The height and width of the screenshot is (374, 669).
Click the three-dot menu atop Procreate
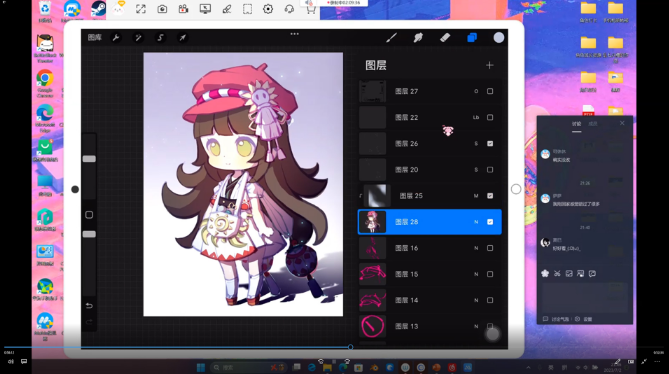(295, 34)
